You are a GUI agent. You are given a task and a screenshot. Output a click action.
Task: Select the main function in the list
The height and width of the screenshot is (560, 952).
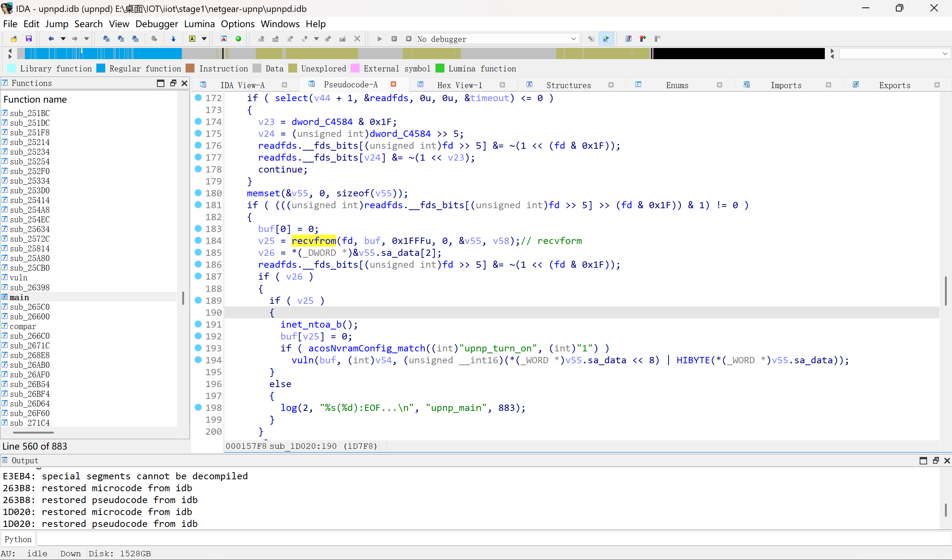tap(19, 297)
